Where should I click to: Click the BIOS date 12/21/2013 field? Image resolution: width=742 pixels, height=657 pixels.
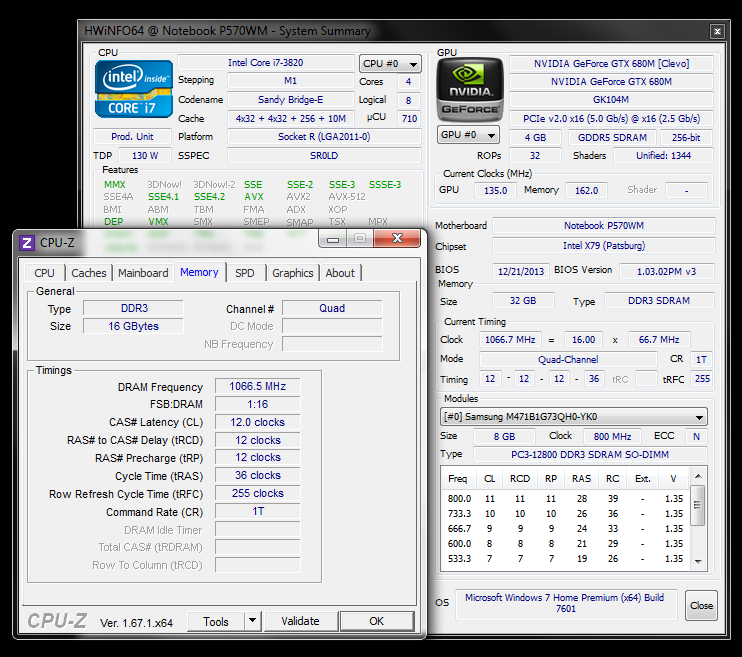(x=521, y=271)
